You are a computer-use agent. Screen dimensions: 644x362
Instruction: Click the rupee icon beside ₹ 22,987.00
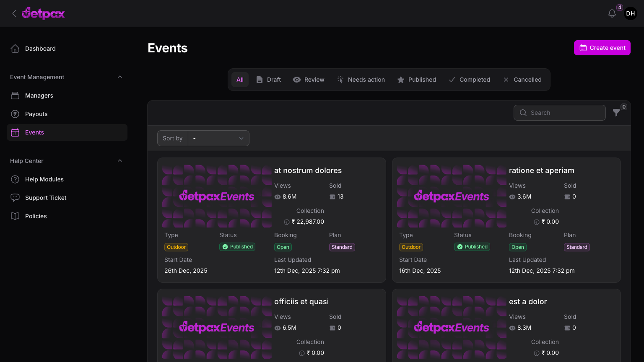coord(287,222)
